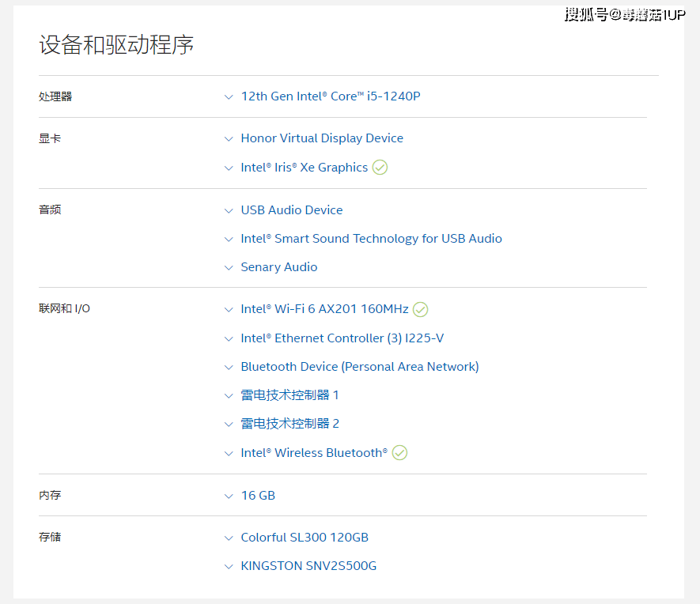
Task: Open Intel Iris Xe Graphics link
Action: tap(304, 168)
